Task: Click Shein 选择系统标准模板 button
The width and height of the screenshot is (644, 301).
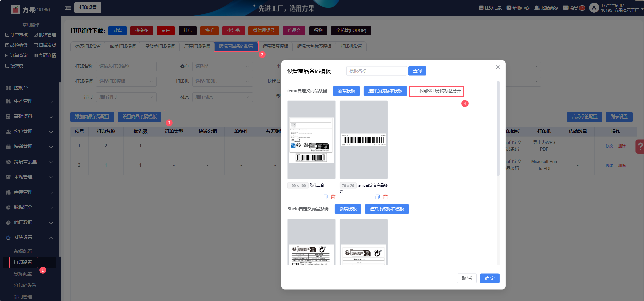Action: click(387, 209)
